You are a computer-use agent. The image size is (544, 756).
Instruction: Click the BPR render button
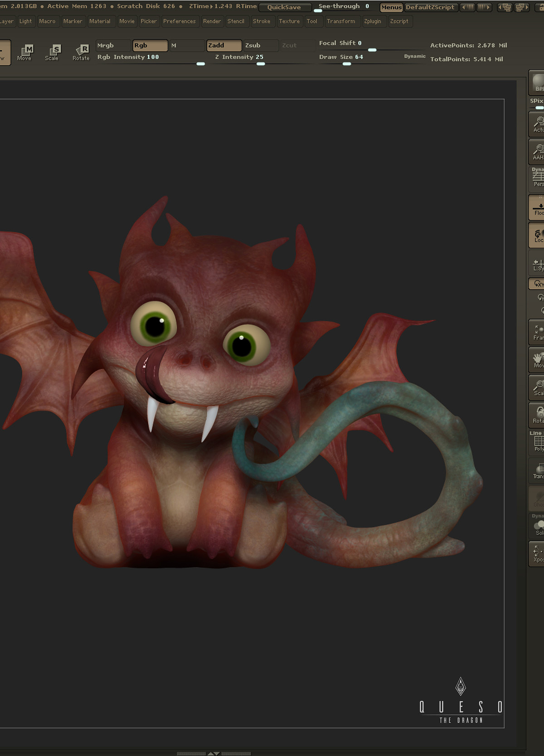point(537,82)
